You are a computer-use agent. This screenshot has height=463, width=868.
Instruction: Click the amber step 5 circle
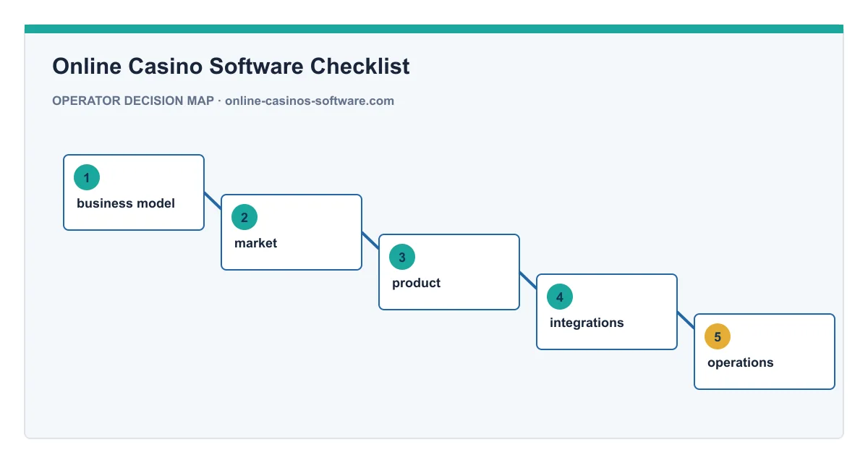[718, 336]
